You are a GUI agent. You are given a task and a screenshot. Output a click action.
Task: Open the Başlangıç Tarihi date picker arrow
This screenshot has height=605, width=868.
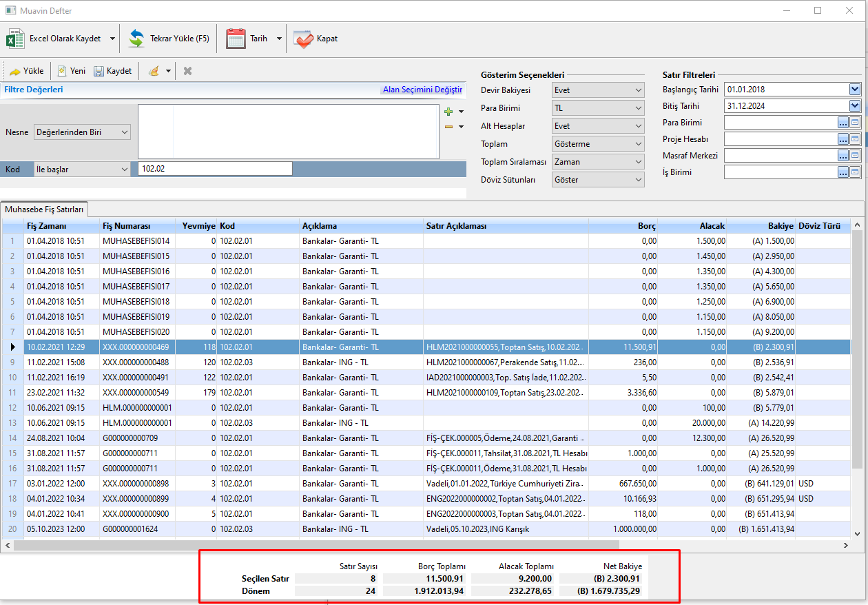click(855, 90)
